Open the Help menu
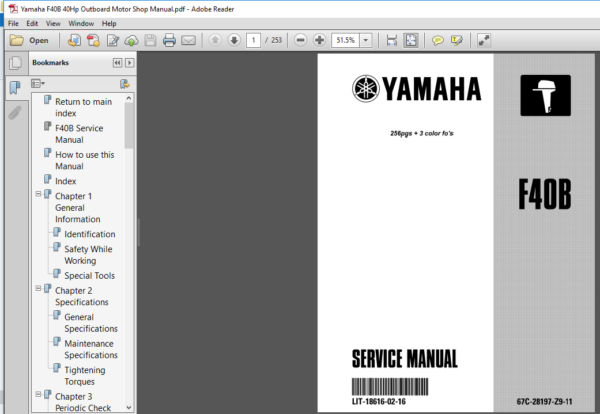The height and width of the screenshot is (414, 600). [109, 23]
